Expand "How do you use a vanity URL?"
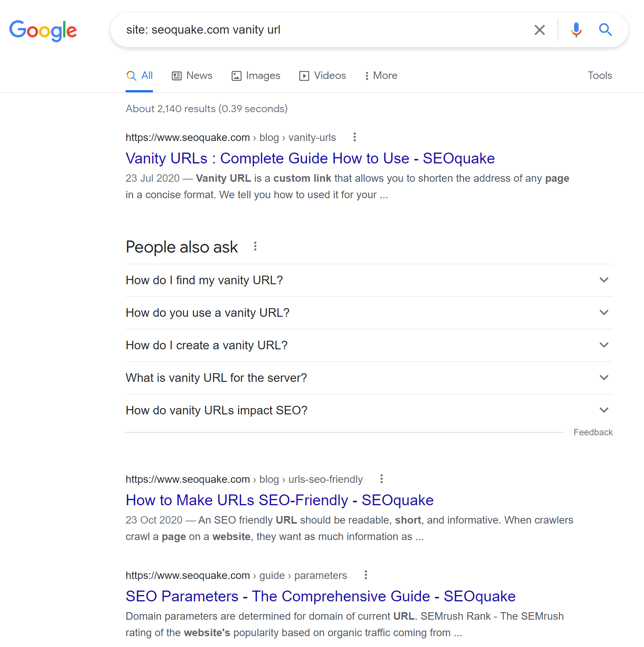Image resolution: width=644 pixels, height=647 pixels. coord(604,313)
